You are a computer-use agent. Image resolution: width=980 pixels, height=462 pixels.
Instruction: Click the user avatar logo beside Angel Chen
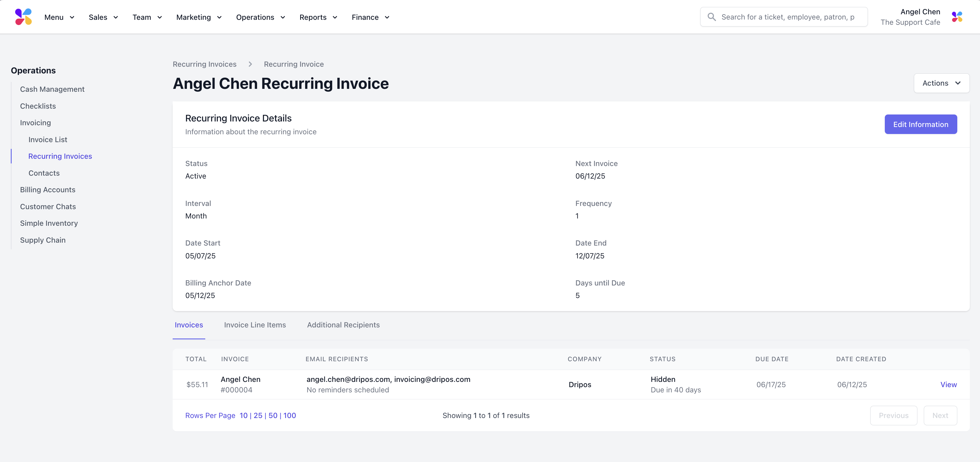pos(957,17)
